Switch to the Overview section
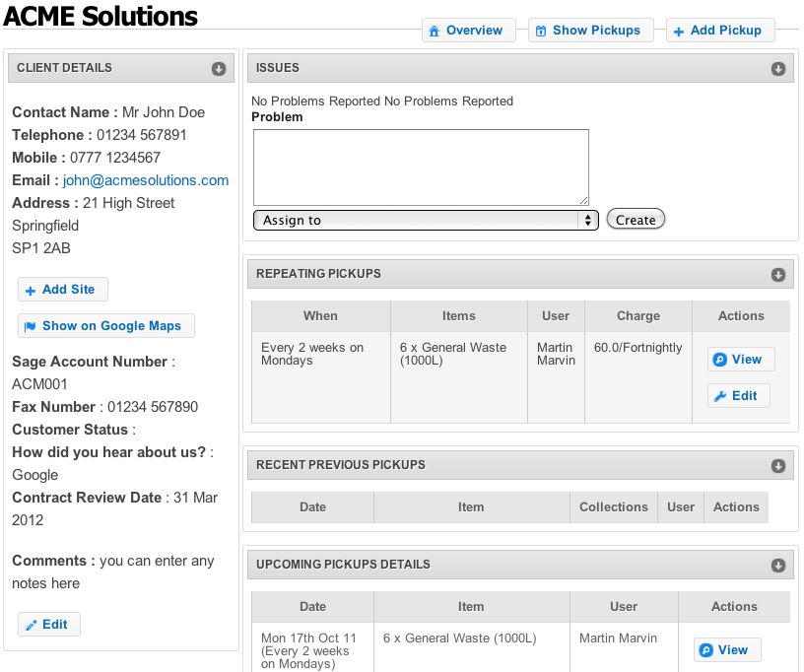The height and width of the screenshot is (672, 804). click(469, 31)
